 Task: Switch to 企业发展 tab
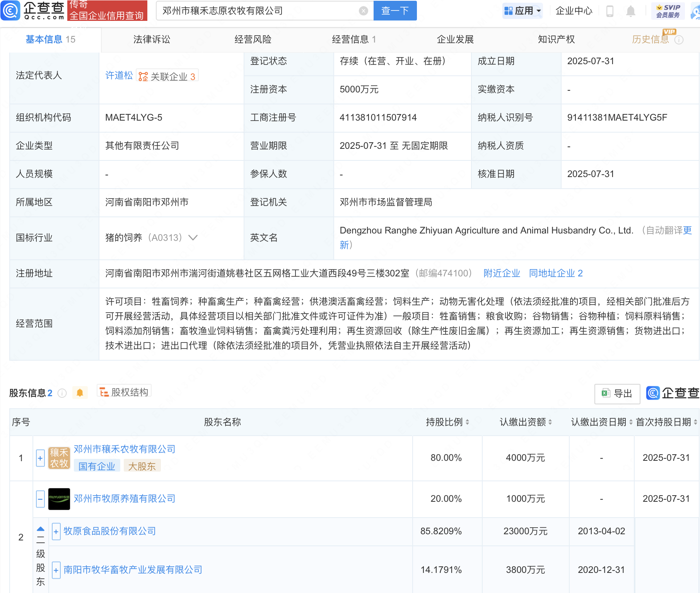click(455, 39)
